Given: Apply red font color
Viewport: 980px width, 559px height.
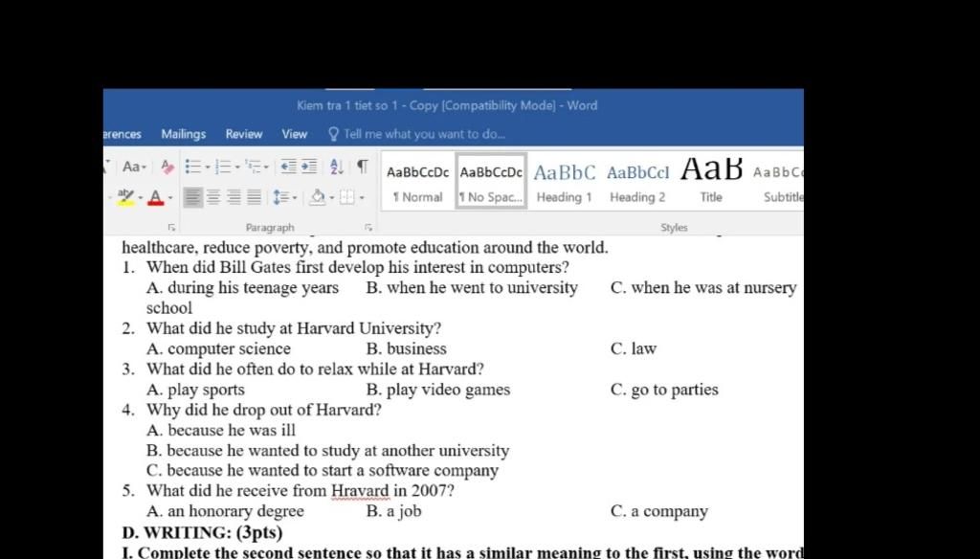Looking at the screenshot, I should 156,197.
